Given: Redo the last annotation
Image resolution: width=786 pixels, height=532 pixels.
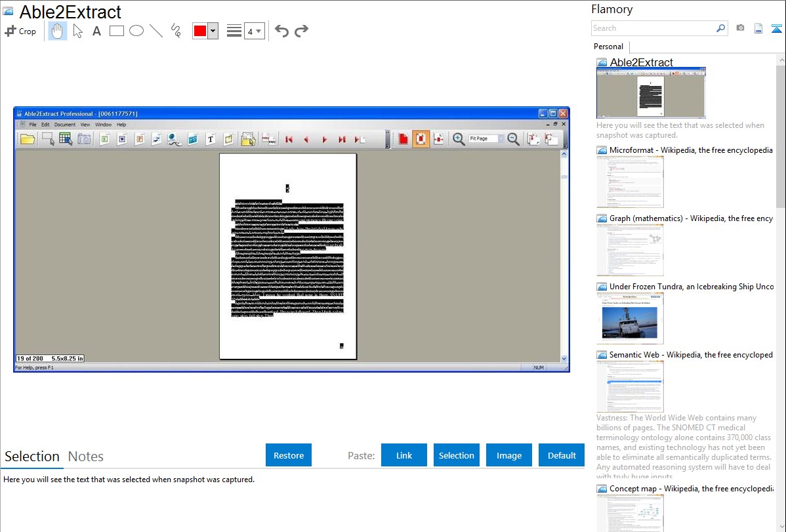Looking at the screenshot, I should [301, 31].
